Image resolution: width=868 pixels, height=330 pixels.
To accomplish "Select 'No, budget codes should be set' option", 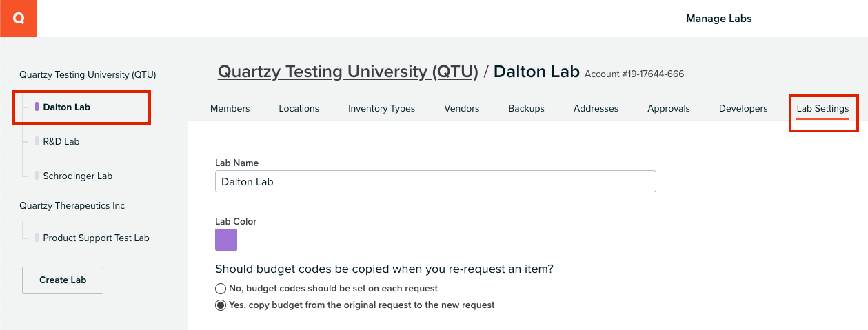I will [221, 288].
